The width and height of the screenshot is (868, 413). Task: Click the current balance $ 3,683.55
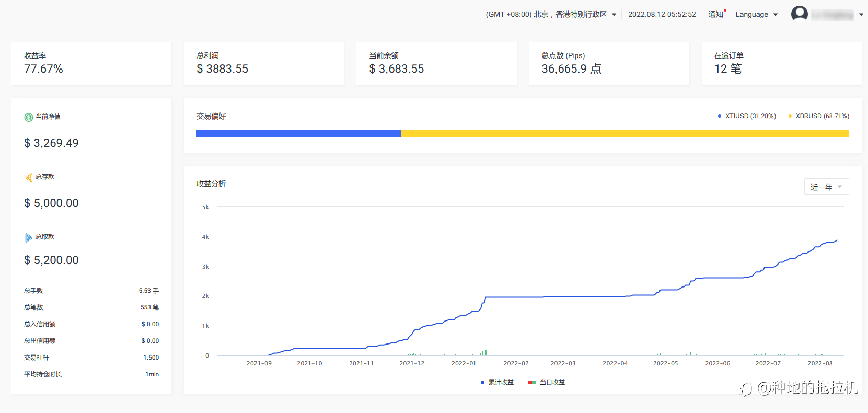coord(396,69)
